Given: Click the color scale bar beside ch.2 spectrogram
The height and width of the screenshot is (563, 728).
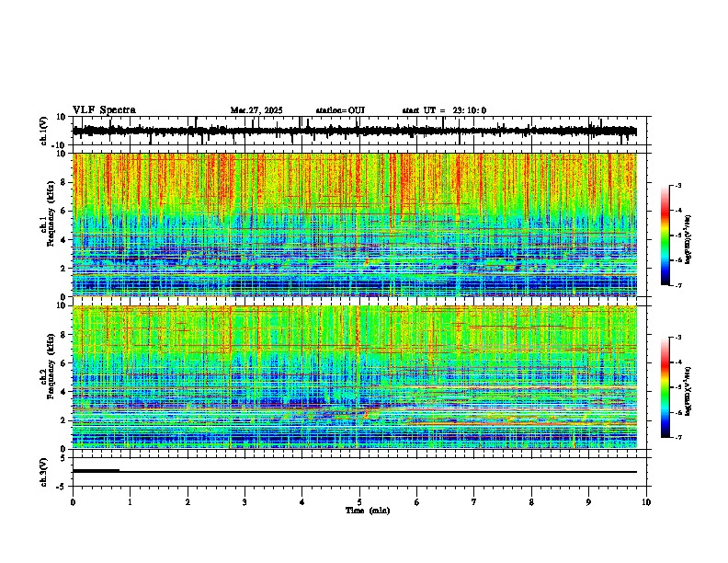Looking at the screenshot, I should [665, 387].
